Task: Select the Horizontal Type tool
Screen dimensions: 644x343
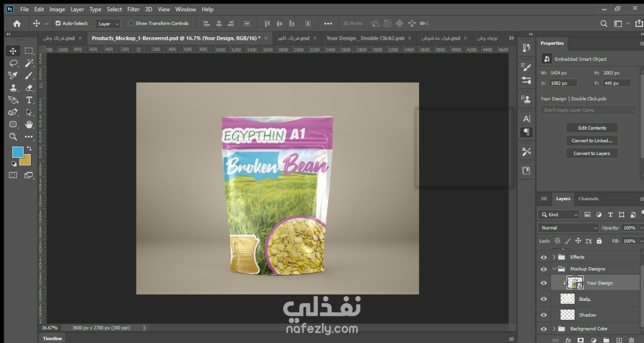Action: tap(29, 100)
